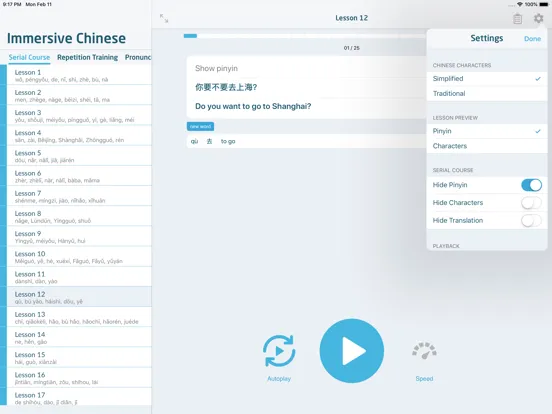552x414 pixels.
Task: Click the Lesson 12 title header
Action: click(x=351, y=18)
